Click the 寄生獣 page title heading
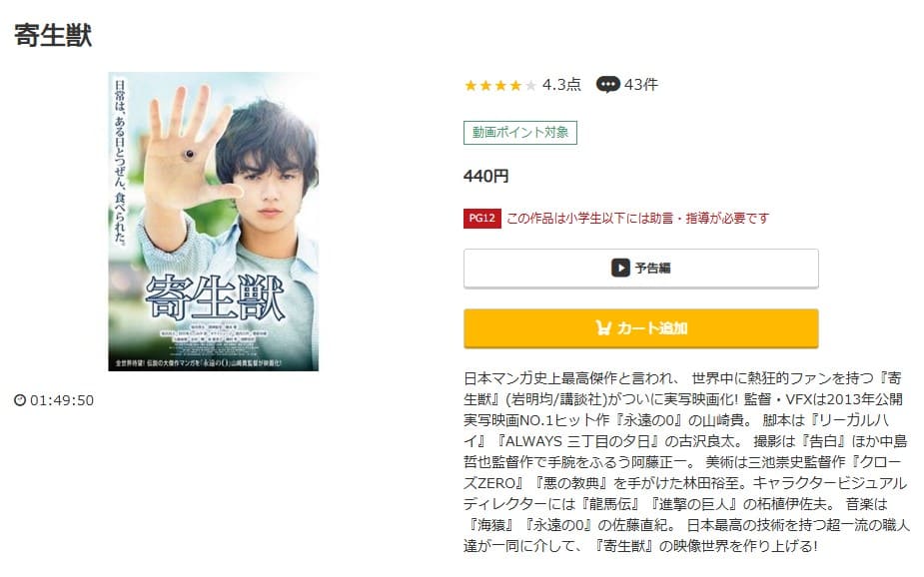Viewport: 924px width, 577px height. [53, 35]
